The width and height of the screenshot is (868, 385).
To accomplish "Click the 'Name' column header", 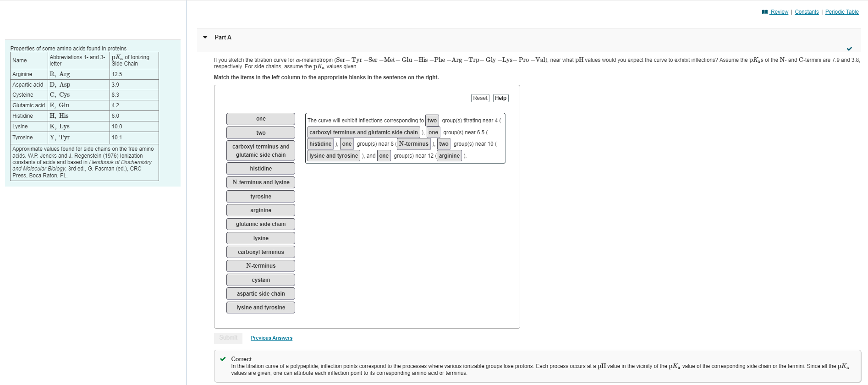I will pos(29,60).
